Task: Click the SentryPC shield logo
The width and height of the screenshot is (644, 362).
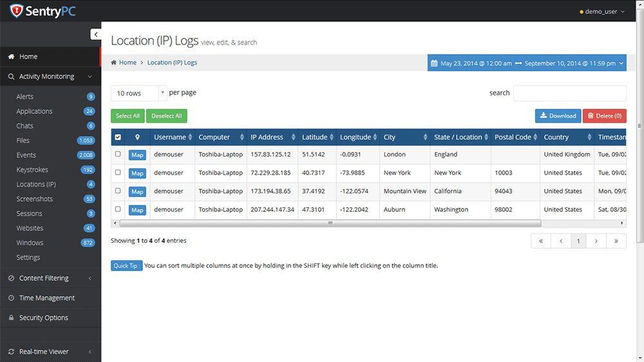Action: (17, 11)
